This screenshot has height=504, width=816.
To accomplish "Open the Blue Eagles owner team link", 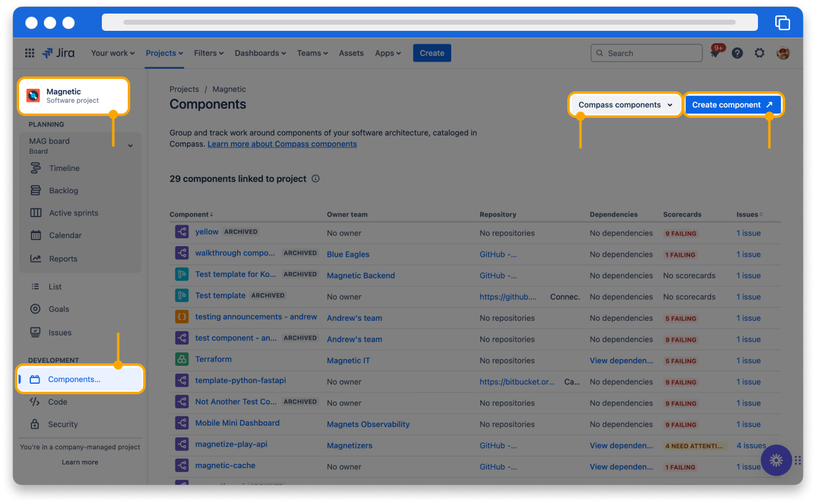I will tap(348, 254).
